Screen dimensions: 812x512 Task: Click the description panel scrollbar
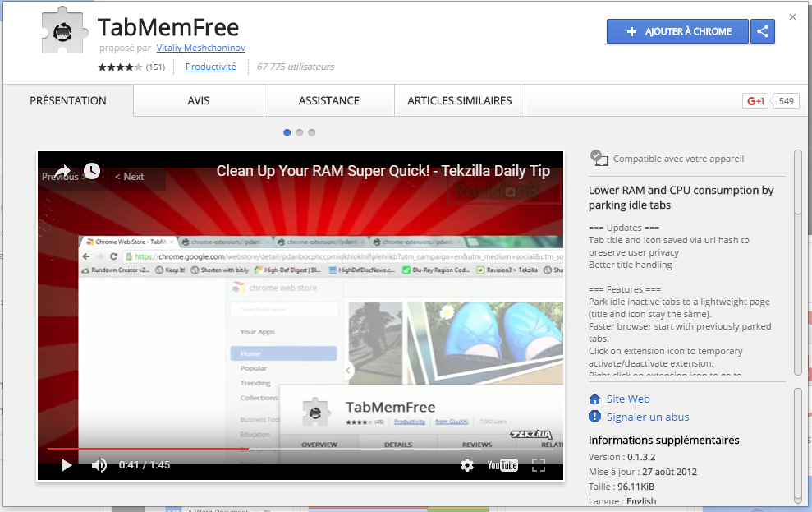[798, 261]
